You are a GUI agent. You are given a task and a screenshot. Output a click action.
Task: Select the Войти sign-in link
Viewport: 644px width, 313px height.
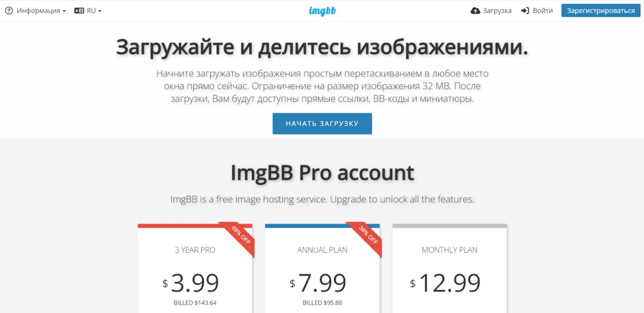(x=543, y=11)
